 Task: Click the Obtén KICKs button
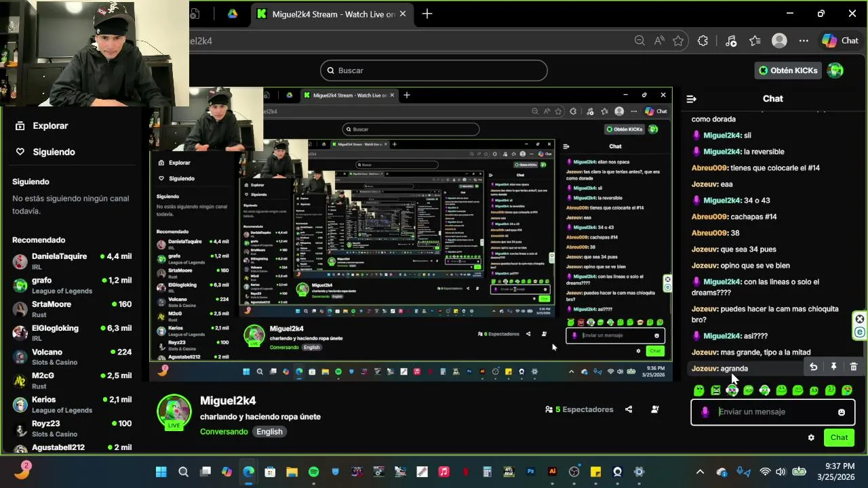[788, 70]
